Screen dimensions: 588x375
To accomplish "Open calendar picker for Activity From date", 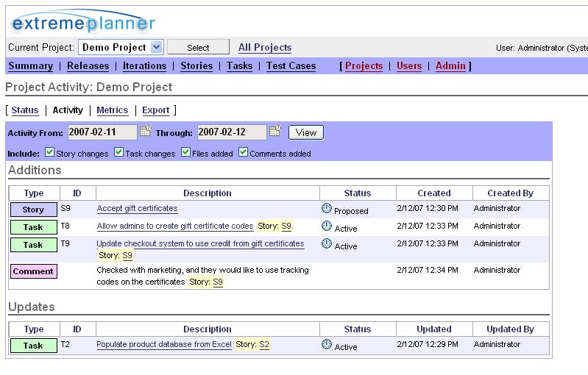I will pyautogui.click(x=145, y=132).
